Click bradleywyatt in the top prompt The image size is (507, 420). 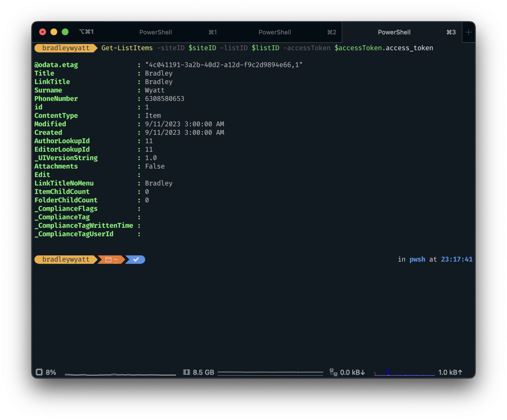coord(66,48)
